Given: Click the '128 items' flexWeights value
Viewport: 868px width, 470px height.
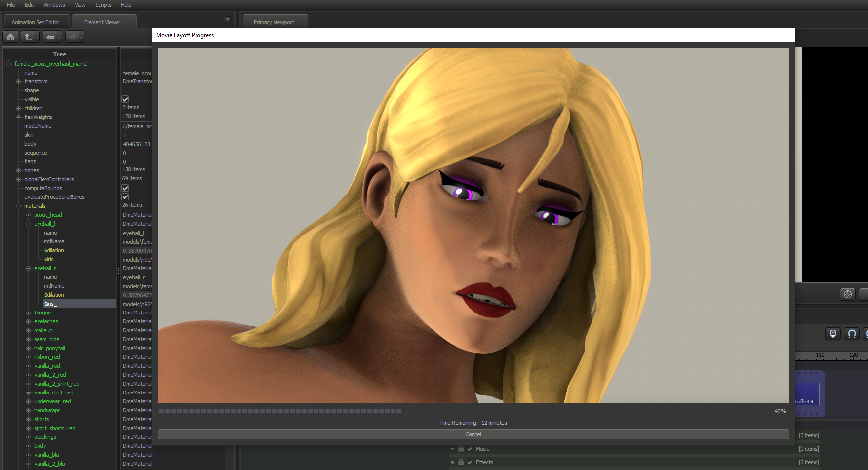Looking at the screenshot, I should pyautogui.click(x=134, y=116).
